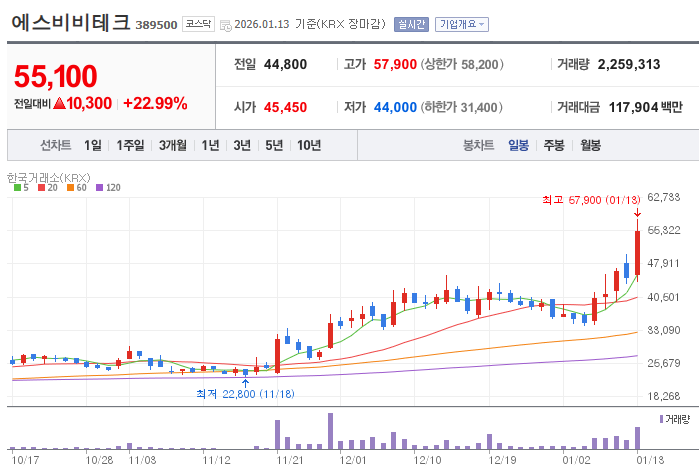This screenshot has width=699, height=473.
Task: Switch to 월봉 monthly candle chart
Action: click(590, 145)
